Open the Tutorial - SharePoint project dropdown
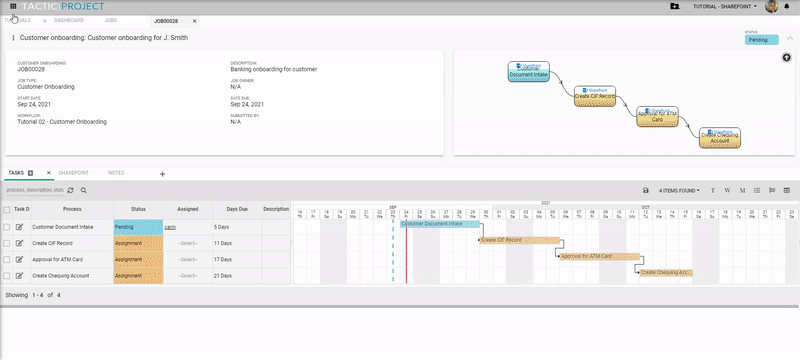This screenshot has height=360, width=800. pos(724,7)
